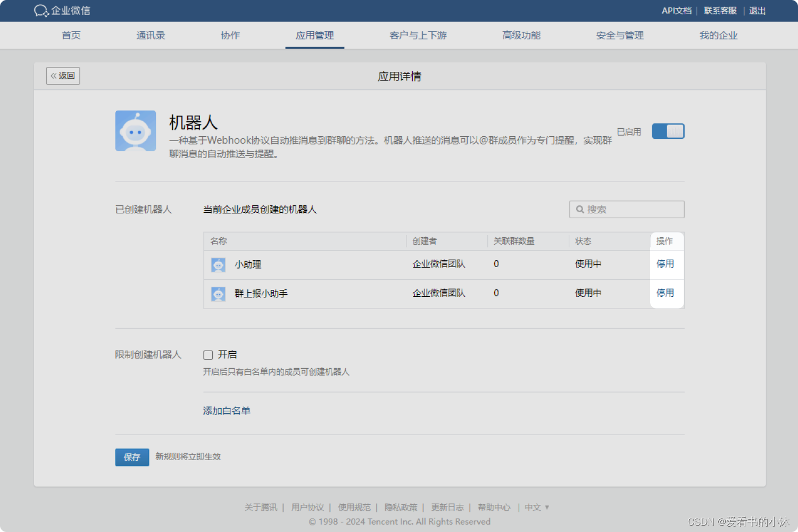The image size is (798, 532).
Task: Switch to the 协作 tab
Action: point(230,36)
